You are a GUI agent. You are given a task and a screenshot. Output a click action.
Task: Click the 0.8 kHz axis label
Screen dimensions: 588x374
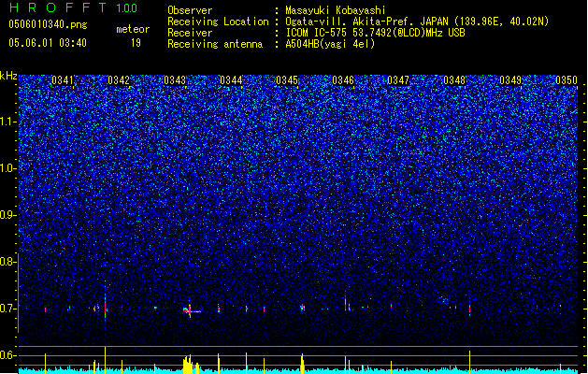point(8,262)
